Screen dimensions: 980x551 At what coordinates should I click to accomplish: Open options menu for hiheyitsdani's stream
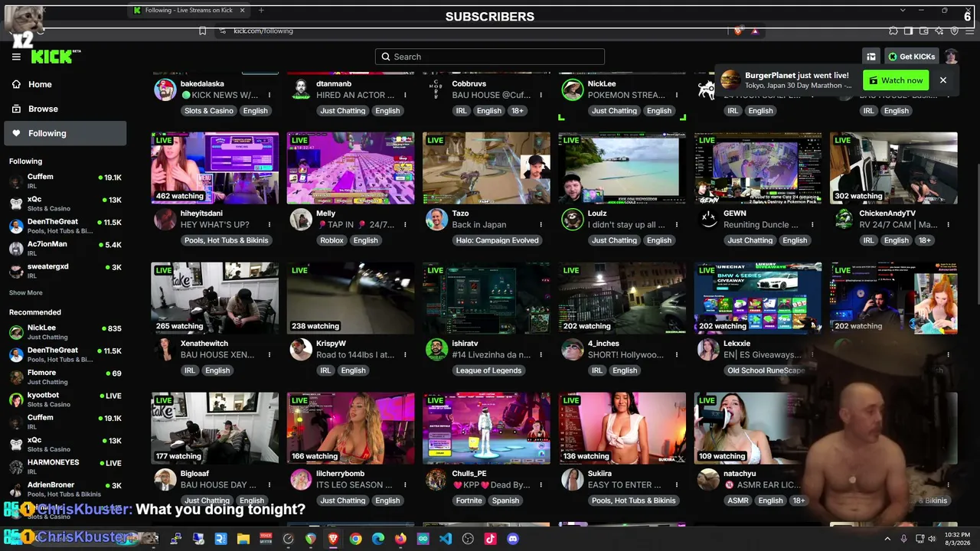pos(269,225)
